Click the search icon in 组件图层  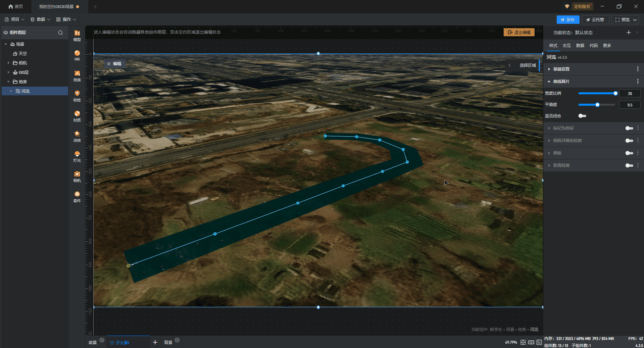point(60,33)
